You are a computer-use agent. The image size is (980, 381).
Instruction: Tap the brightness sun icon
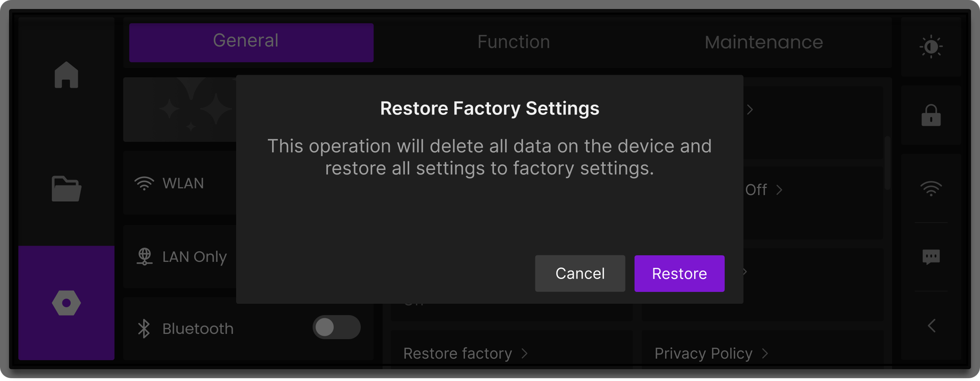[x=931, y=47]
